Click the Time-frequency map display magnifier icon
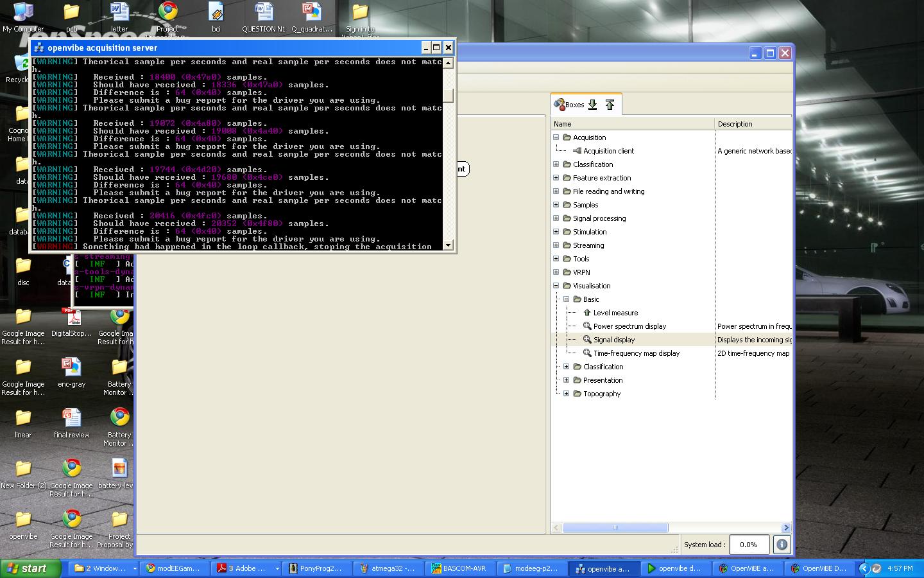The width and height of the screenshot is (924, 578). (587, 353)
